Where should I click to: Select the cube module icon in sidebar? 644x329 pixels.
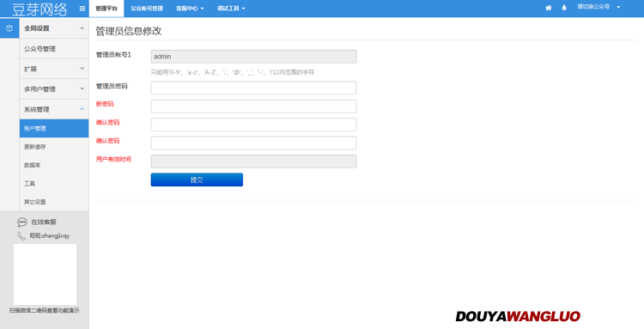9,28
